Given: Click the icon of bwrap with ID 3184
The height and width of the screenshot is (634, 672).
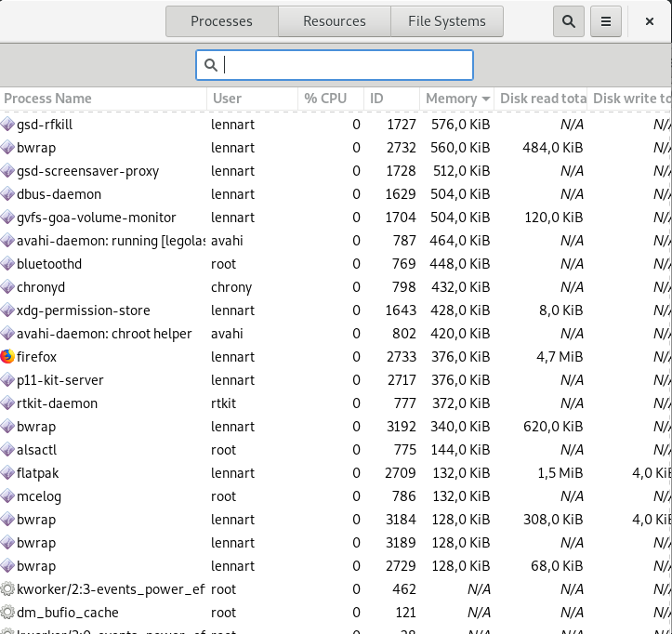Looking at the screenshot, I should (7, 520).
